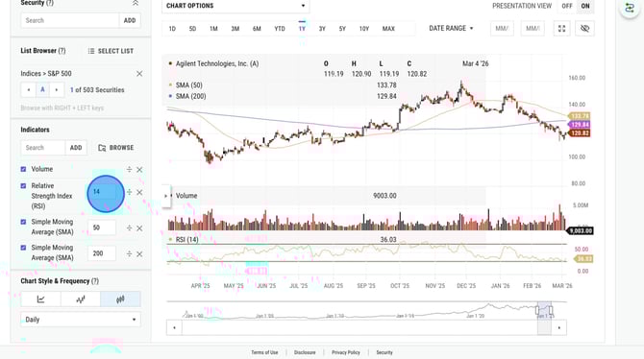Open the Daily frequency dropdown
The height and width of the screenshot is (359, 644).
pos(81,320)
